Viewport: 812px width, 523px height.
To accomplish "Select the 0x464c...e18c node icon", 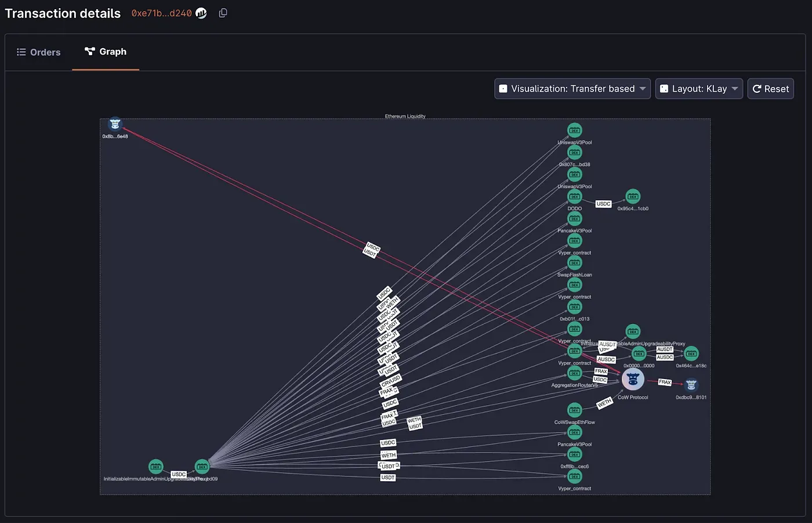I will tap(691, 354).
